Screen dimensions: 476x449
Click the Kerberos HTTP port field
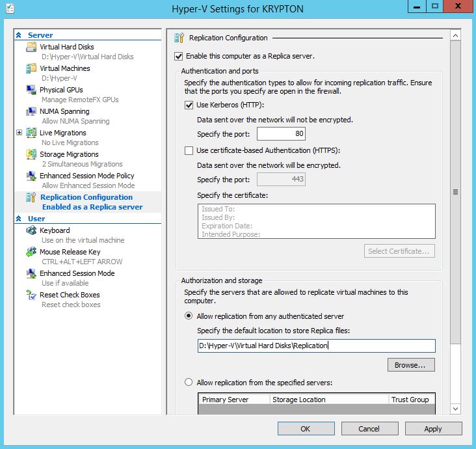point(281,133)
